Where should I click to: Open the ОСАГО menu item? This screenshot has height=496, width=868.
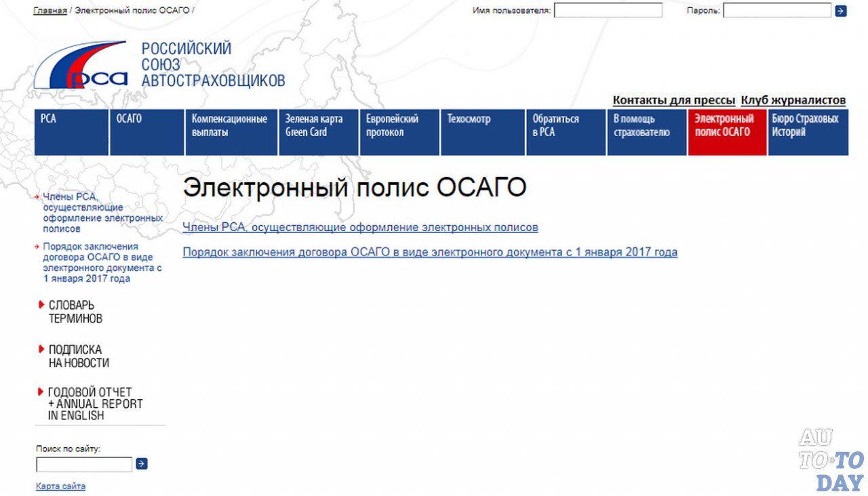(x=146, y=133)
